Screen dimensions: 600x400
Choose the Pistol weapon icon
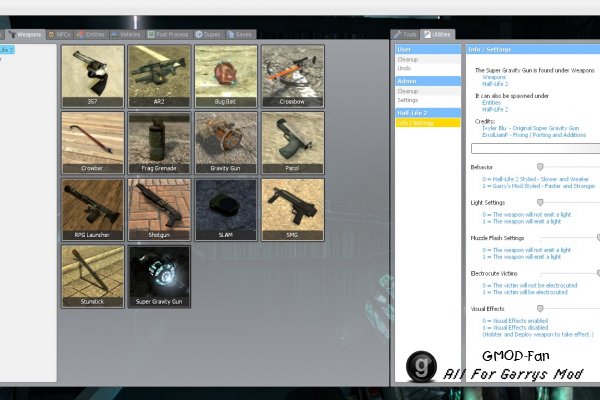[x=293, y=143]
